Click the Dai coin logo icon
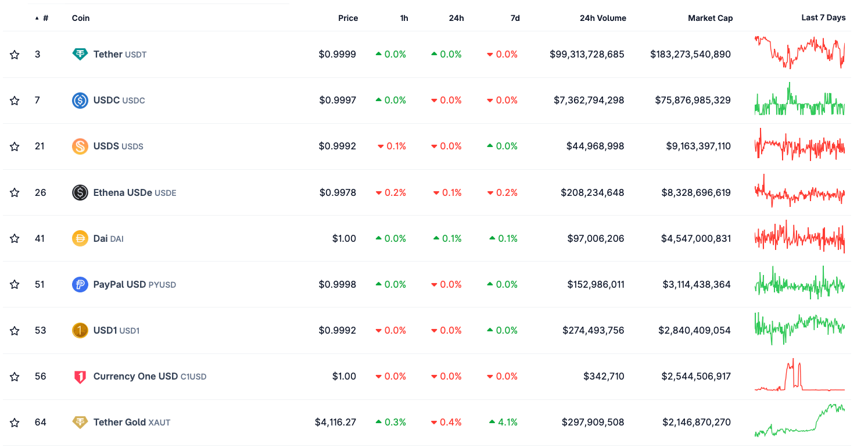 pos(80,238)
